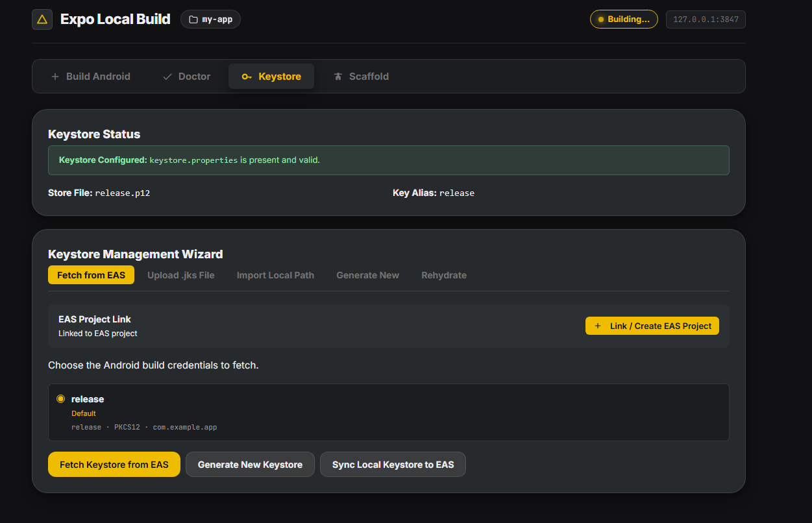This screenshot has width=812, height=523.
Task: Select the release credentials radio button
Action: point(61,398)
